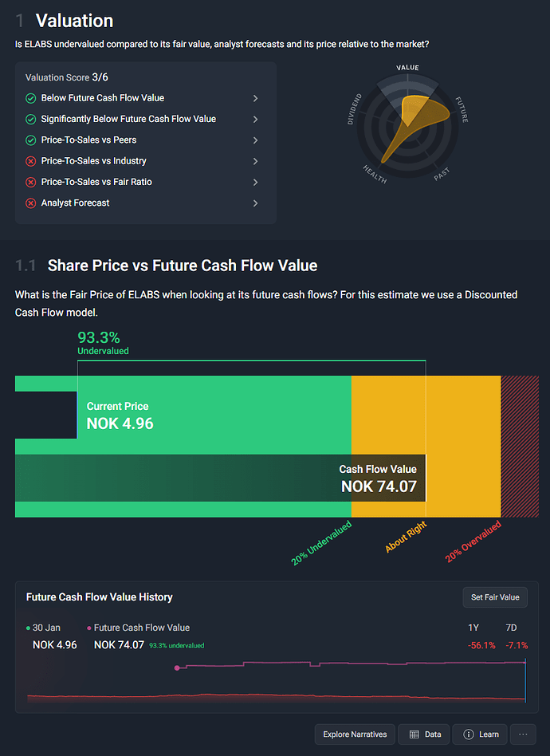Expand the Analyst Forecast row chevron
Viewport: 550px width, 756px height.
pos(255,203)
